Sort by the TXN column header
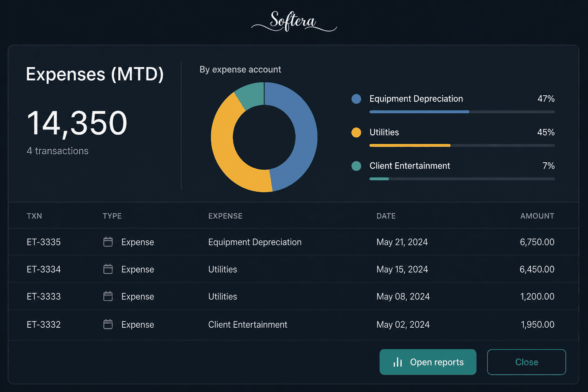 tap(34, 216)
